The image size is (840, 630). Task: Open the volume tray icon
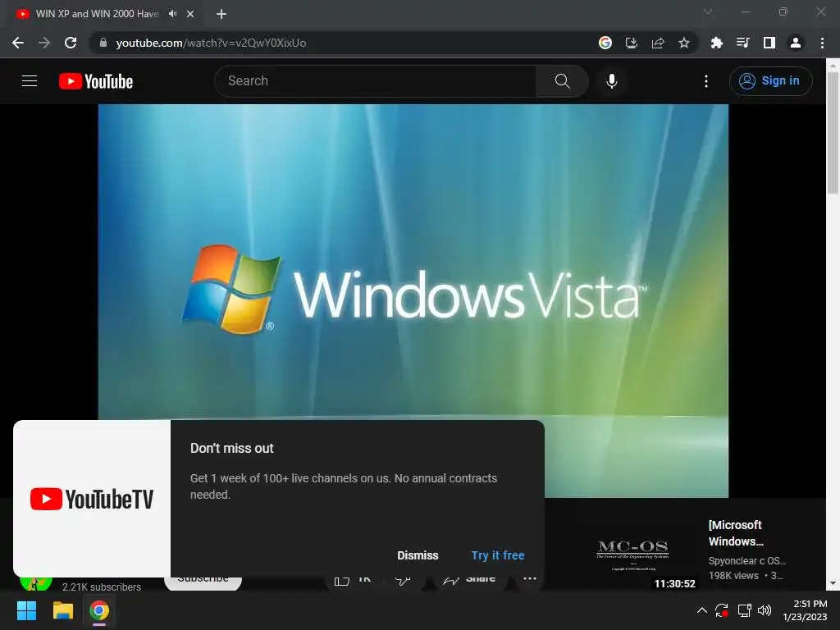(765, 610)
